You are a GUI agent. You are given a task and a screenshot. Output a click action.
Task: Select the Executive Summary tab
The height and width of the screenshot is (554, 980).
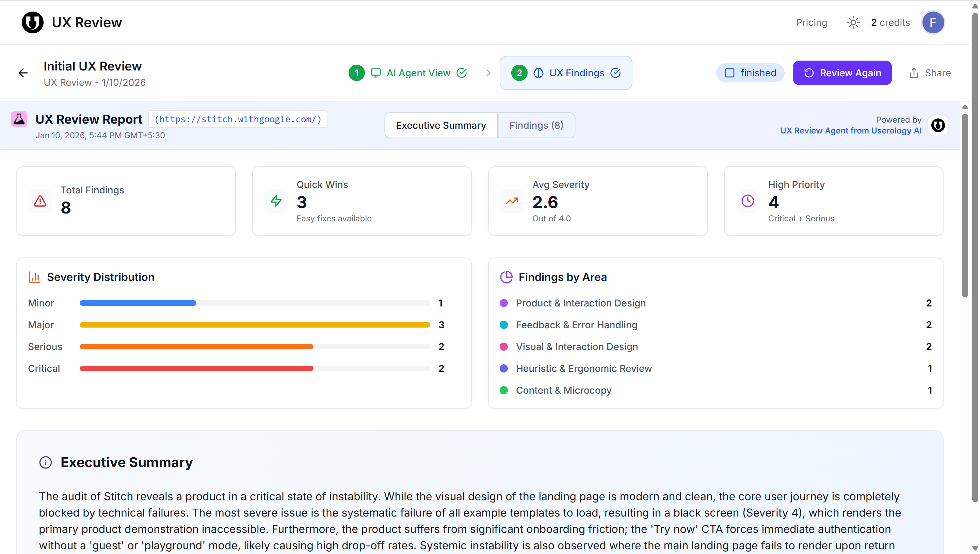[x=441, y=125]
